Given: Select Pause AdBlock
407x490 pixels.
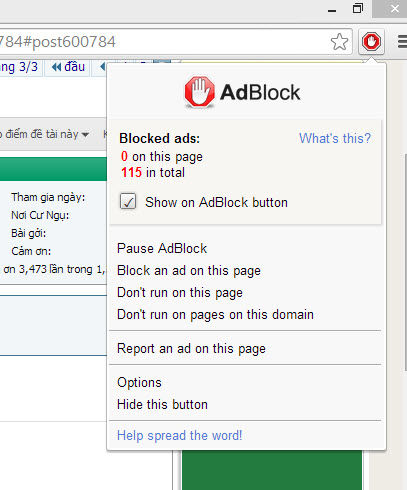Looking at the screenshot, I should [x=162, y=248].
